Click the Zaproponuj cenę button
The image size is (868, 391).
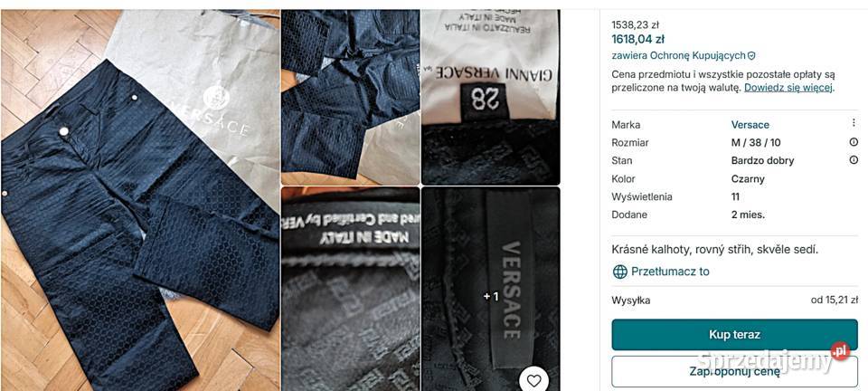coord(734,372)
